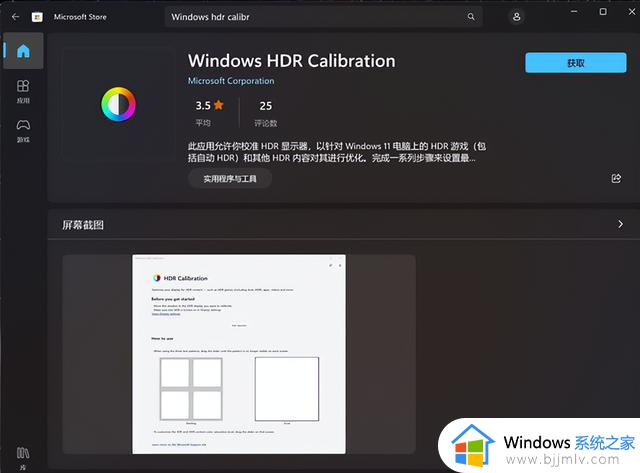The height and width of the screenshot is (473, 640).
Task: Open the Games (游戏) sidebar section
Action: (x=23, y=131)
